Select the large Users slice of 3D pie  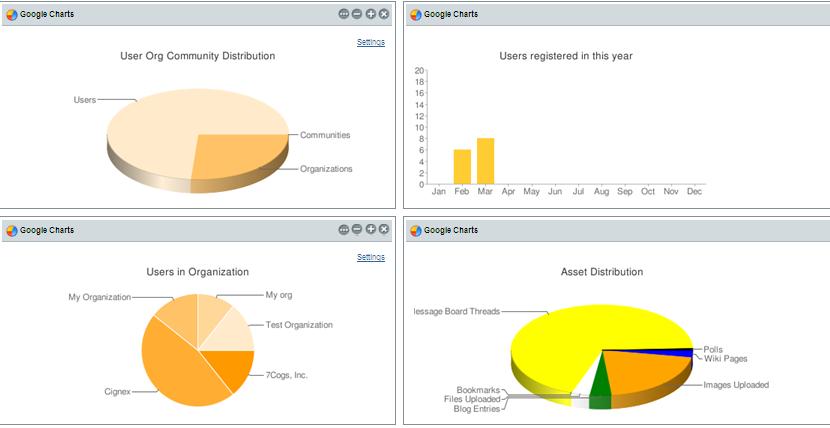tap(169, 124)
